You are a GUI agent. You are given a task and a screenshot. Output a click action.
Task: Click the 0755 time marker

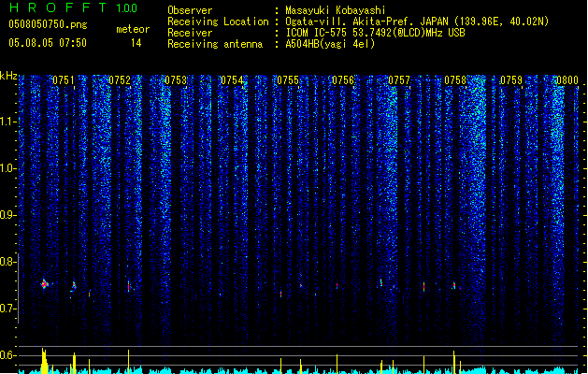point(288,80)
